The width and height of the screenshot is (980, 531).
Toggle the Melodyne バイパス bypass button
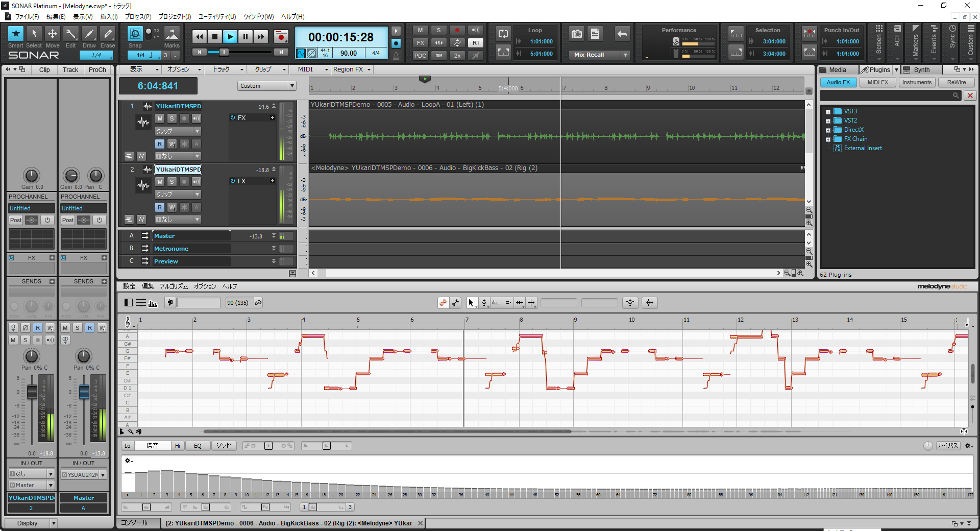[948, 446]
